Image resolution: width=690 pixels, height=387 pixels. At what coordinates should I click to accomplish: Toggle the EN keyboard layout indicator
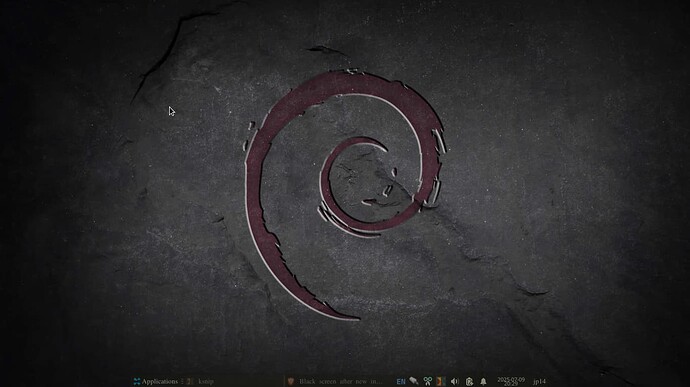point(400,381)
